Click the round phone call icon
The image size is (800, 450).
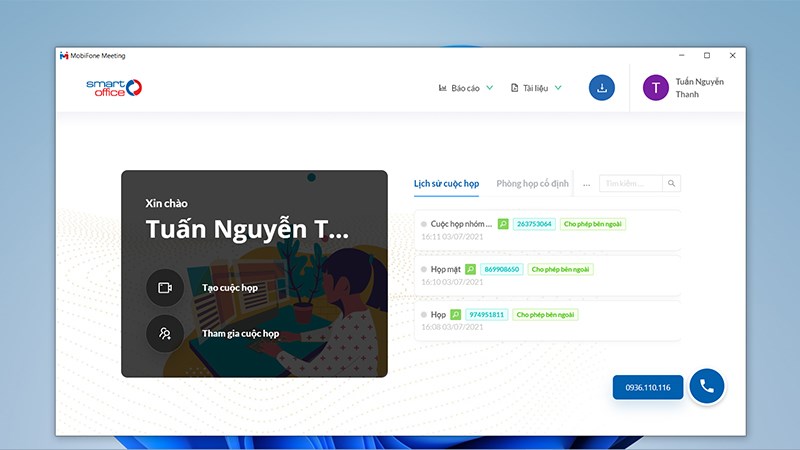pyautogui.click(x=707, y=386)
